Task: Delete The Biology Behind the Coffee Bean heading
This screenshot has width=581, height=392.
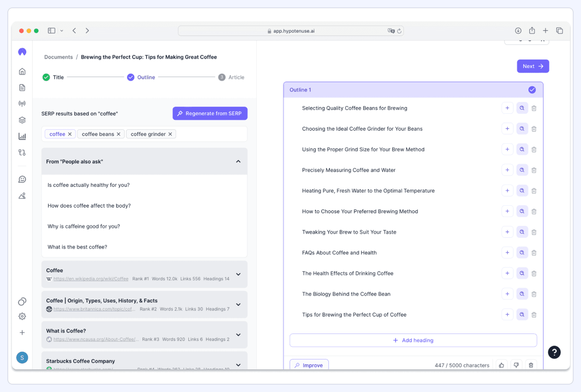Action: [534, 294]
